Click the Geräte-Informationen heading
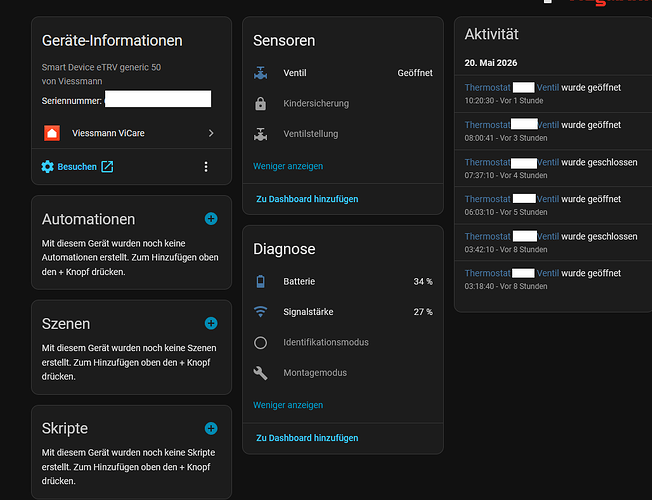 pos(112,41)
